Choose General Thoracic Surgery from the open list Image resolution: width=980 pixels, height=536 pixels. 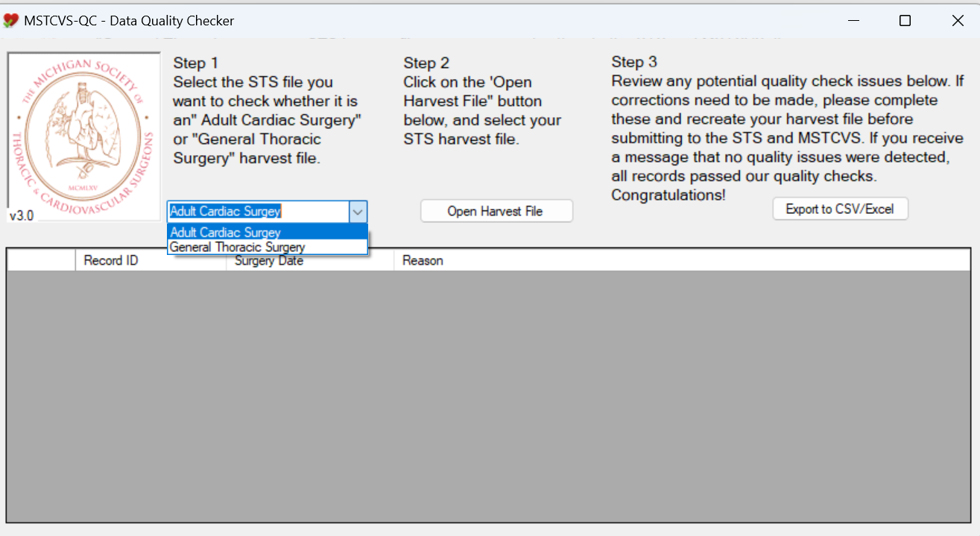(x=238, y=247)
